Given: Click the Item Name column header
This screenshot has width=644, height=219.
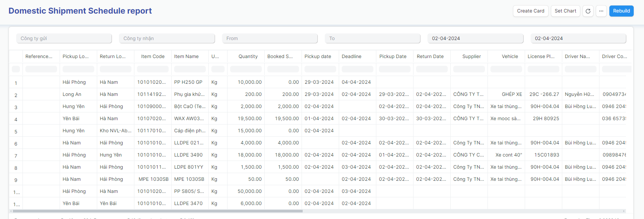Looking at the screenshot, I should tap(186, 57).
